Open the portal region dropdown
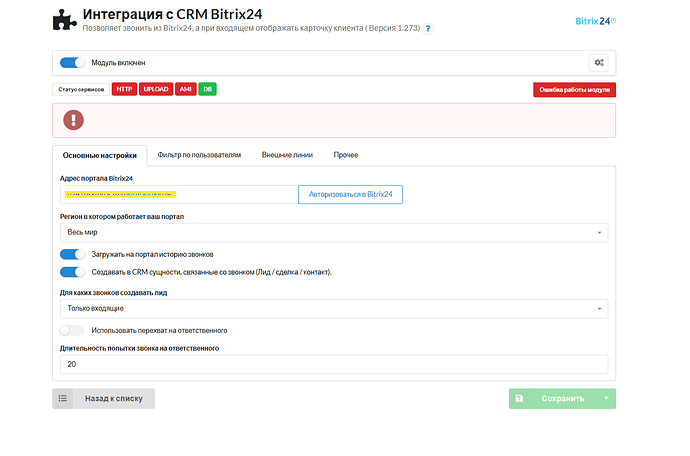Screen dimensions: 690x456 click(x=334, y=232)
